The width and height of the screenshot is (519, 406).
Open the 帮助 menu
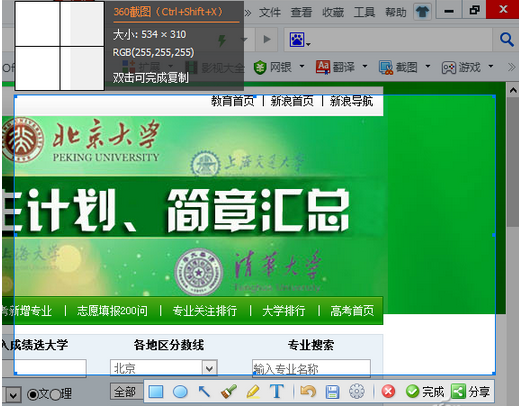[x=396, y=12]
